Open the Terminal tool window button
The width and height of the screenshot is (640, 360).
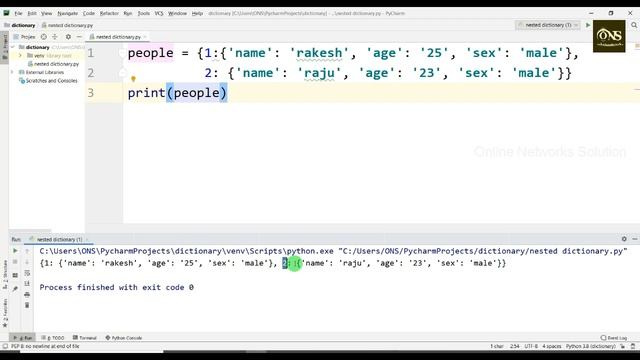84,338
